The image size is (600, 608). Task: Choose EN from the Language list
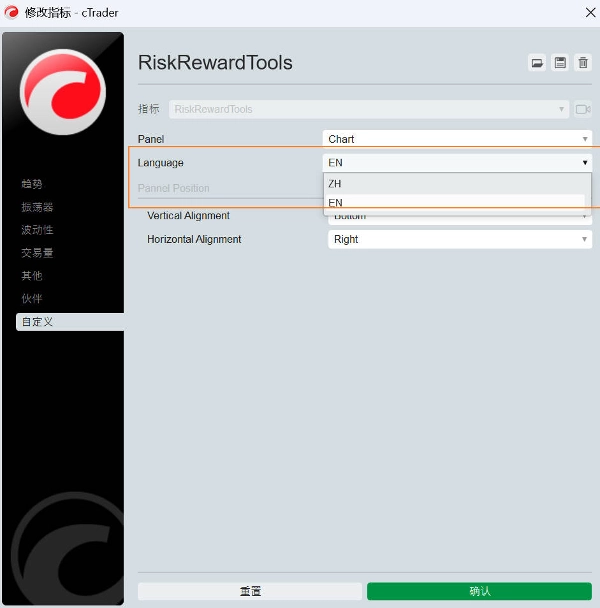click(455, 202)
